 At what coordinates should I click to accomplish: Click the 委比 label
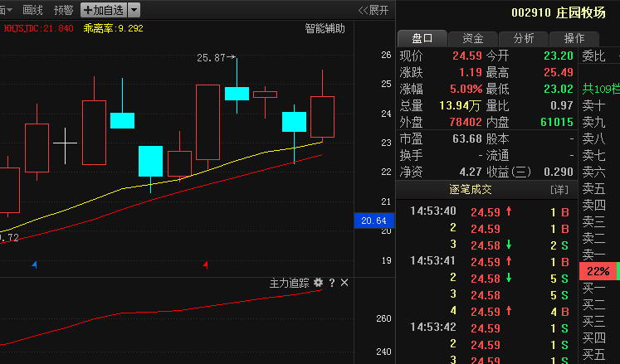[x=593, y=56]
